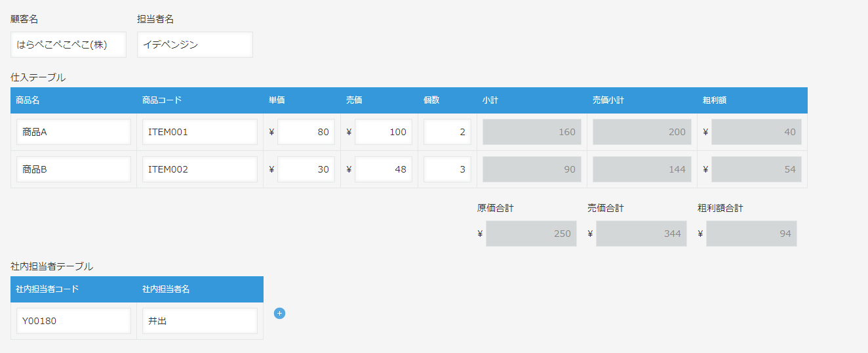Click the 原価合計 label
The height and width of the screenshot is (353, 868).
coord(496,209)
